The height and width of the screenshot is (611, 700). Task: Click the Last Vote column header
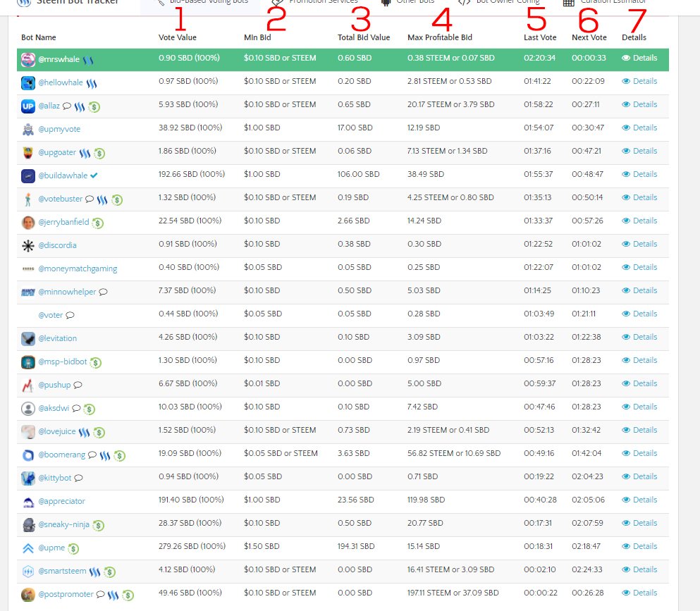pos(540,37)
